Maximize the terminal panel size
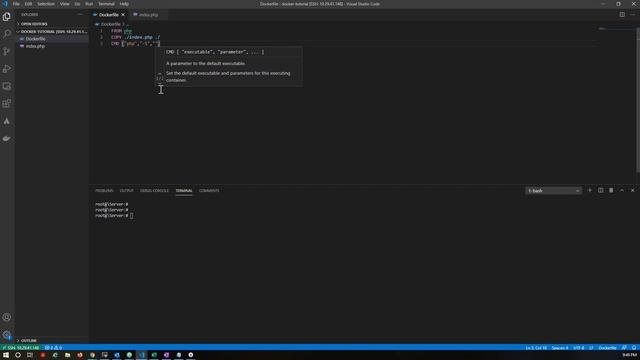640x360 pixels. point(622,190)
